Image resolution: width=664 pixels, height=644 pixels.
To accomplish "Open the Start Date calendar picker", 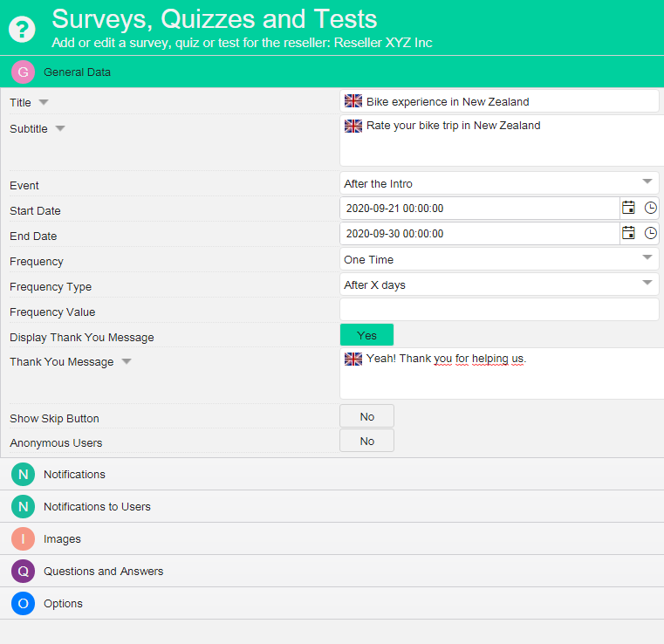I will click(628, 208).
